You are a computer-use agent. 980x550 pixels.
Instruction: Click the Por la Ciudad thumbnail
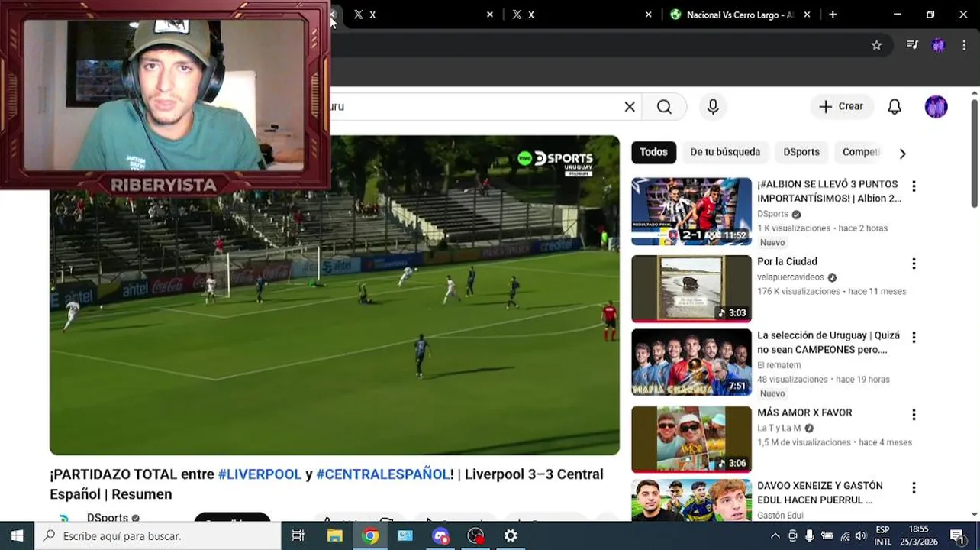pos(691,289)
